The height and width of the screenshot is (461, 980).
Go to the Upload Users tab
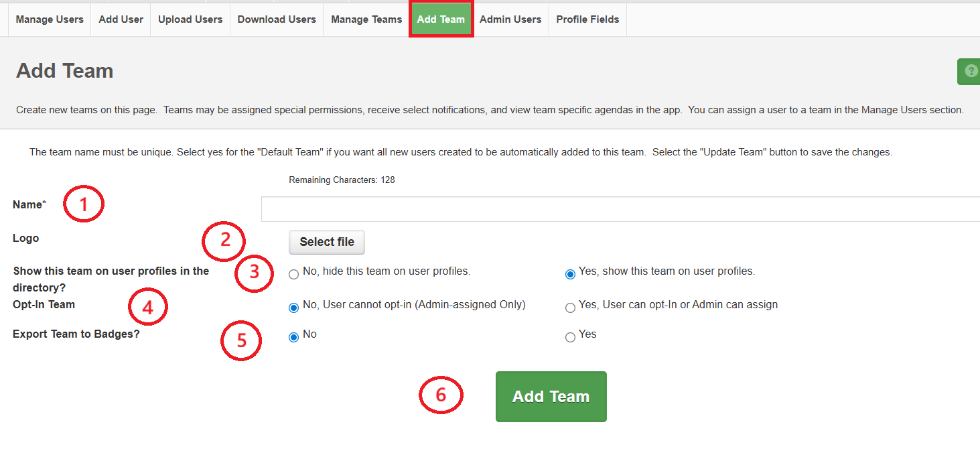pos(190,19)
